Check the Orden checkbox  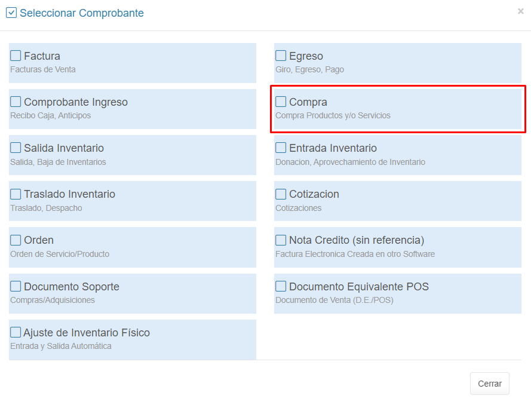16,240
